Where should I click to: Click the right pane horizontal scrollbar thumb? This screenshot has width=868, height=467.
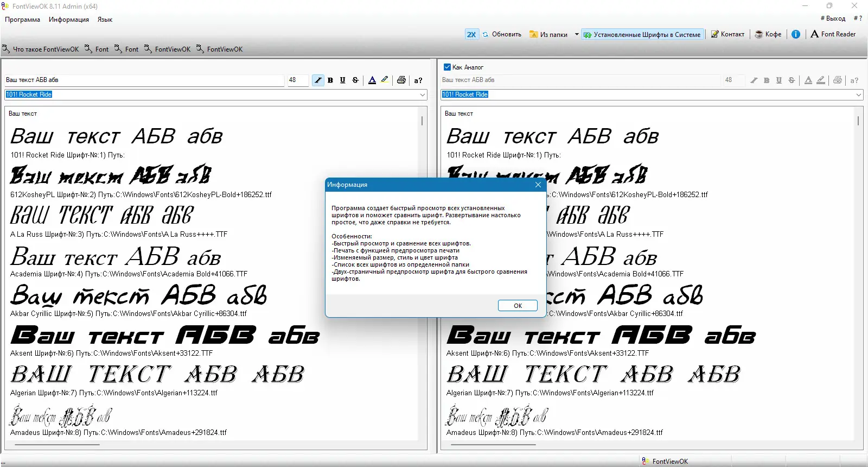point(493,445)
